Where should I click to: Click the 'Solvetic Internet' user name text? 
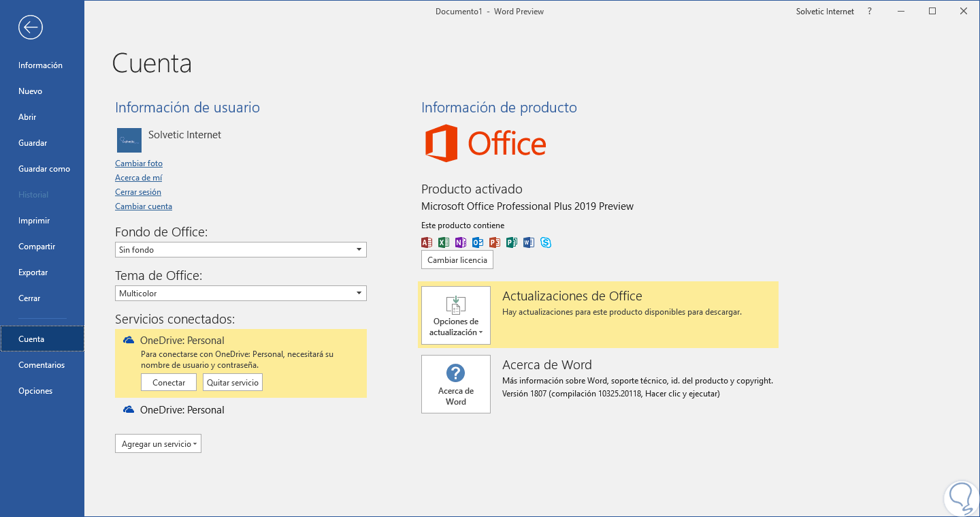point(185,135)
